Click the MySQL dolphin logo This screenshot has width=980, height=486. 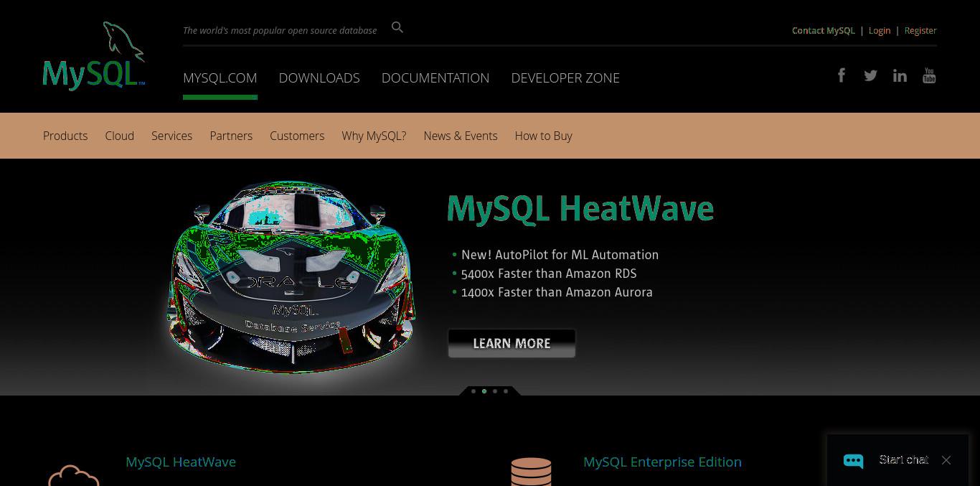pyautogui.click(x=94, y=56)
